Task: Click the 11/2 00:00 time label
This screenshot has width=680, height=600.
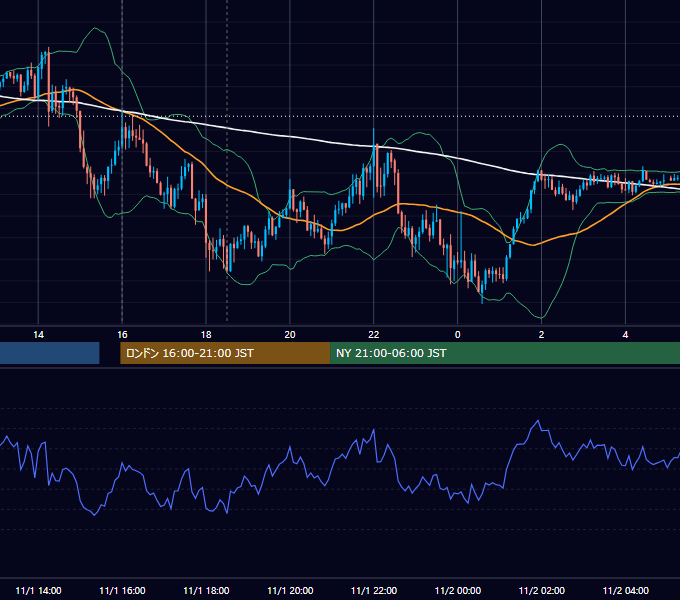Action: click(458, 590)
